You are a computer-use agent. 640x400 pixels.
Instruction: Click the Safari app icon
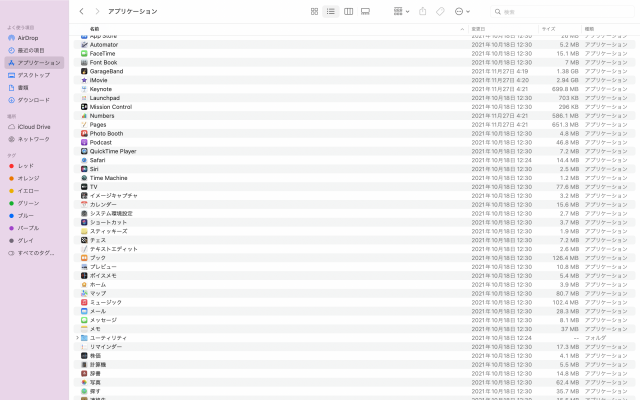pyautogui.click(x=84, y=160)
